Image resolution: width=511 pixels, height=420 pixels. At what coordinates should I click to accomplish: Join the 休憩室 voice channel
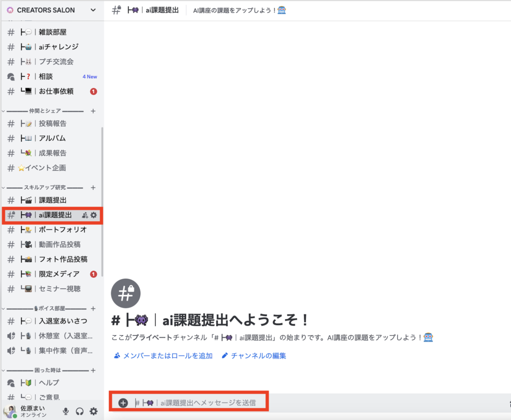click(52, 336)
